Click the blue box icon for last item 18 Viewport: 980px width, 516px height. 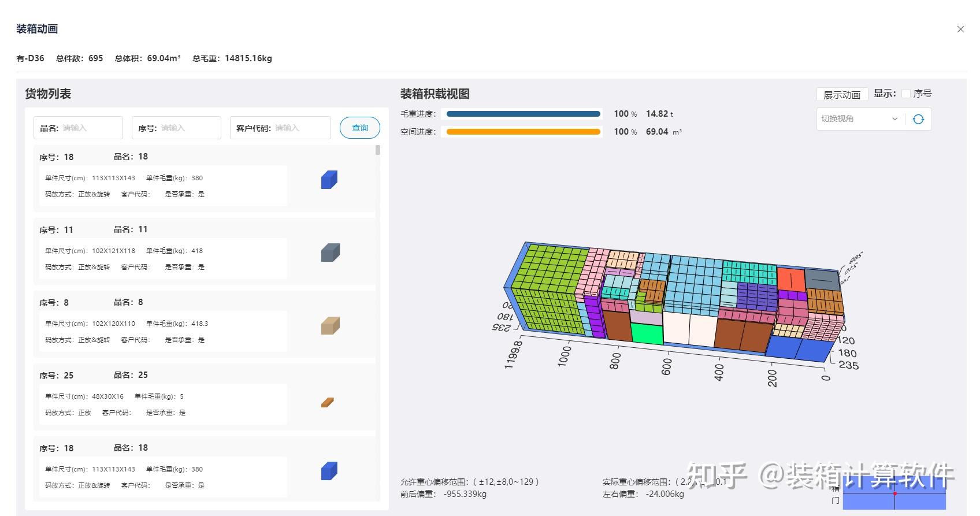tap(329, 471)
